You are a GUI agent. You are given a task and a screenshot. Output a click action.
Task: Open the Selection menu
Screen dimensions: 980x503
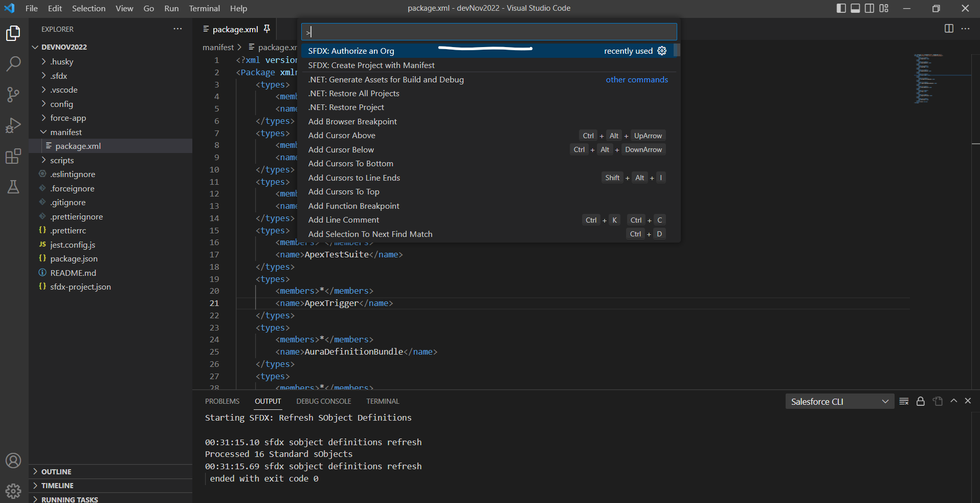[88, 8]
